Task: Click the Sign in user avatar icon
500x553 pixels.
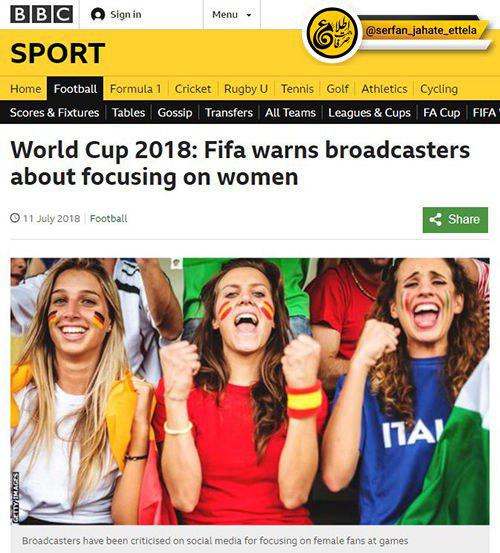Action: pos(98,14)
